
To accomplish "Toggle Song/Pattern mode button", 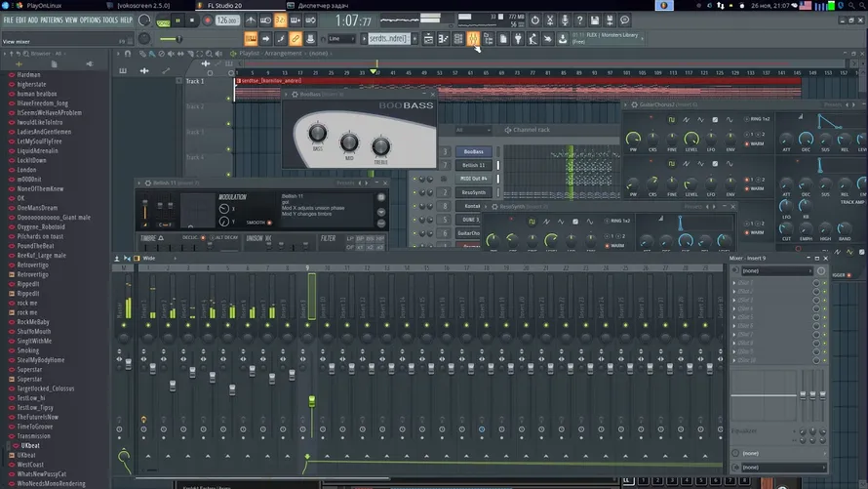I will pyautogui.click(x=163, y=21).
